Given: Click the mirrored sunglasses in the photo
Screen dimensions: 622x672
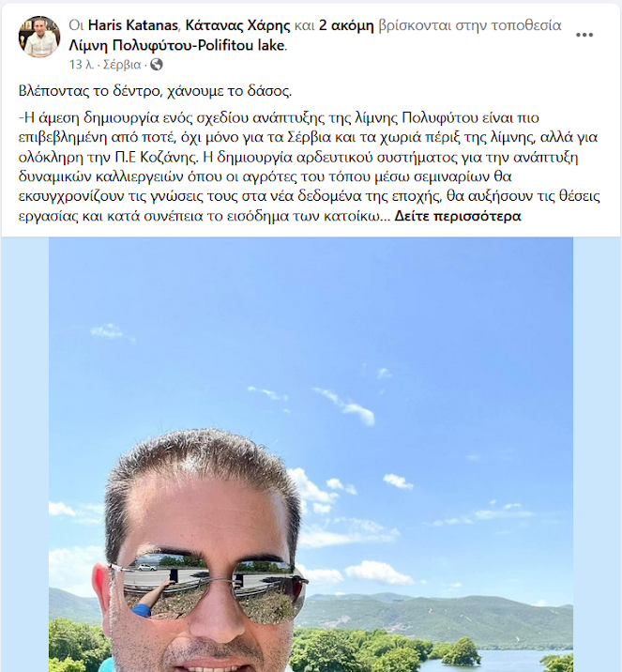Looking at the screenshot, I should 210,587.
